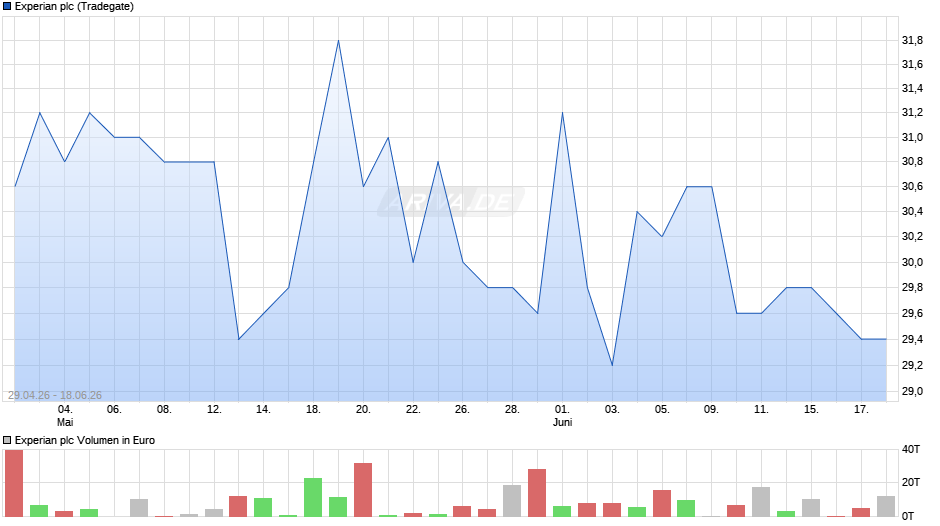
Task: Click the 40T volume axis label
Action: (911, 449)
